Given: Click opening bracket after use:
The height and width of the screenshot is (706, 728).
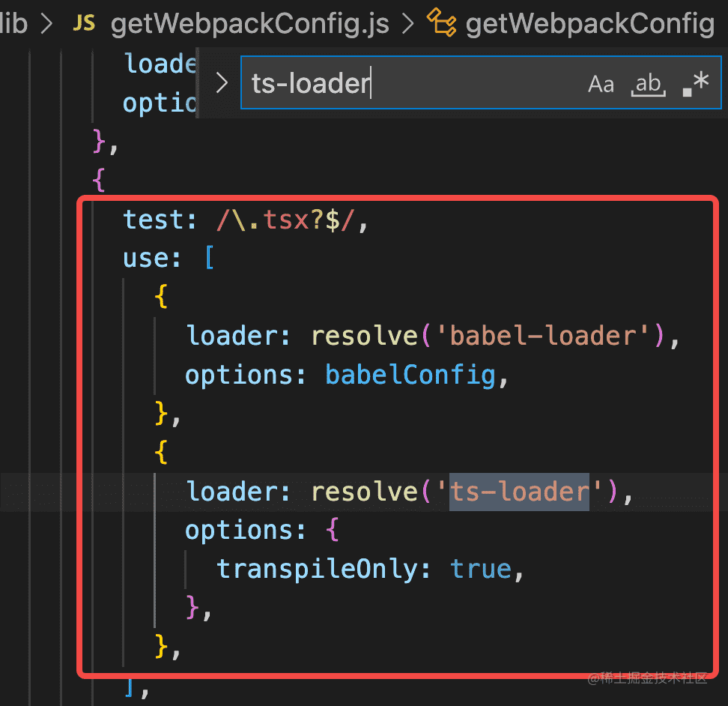Looking at the screenshot, I should [x=210, y=259].
